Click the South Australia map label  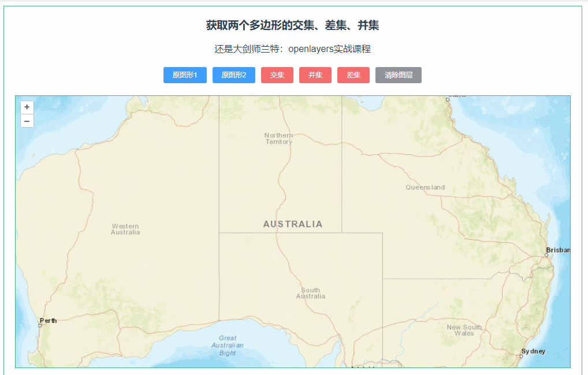[x=311, y=293]
